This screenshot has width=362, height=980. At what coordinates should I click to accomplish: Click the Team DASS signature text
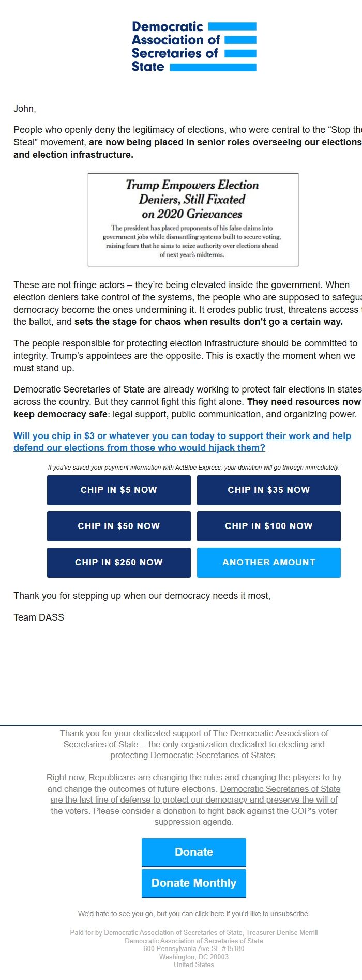[x=39, y=617]
